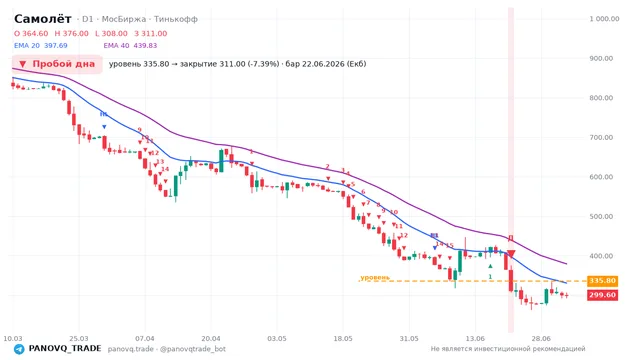The width and height of the screenshot is (640, 360).
Task: Select the EMA 20 397.69 legend entry
Action: (40, 45)
